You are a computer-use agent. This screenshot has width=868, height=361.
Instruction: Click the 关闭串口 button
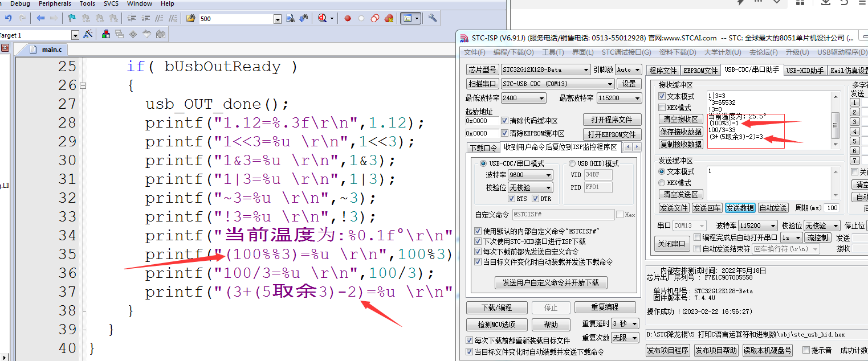[671, 244]
